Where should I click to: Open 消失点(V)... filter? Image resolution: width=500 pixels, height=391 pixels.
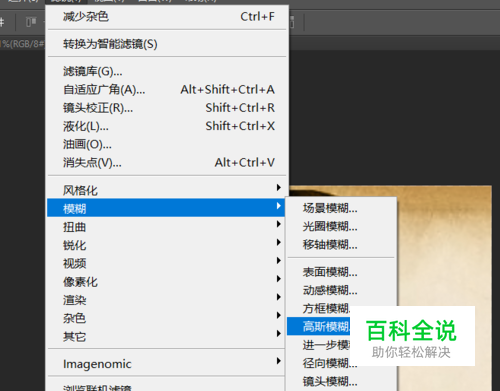166,162
